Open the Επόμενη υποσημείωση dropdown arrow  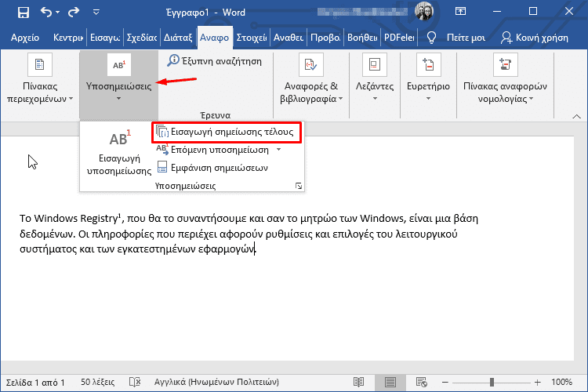tap(278, 150)
